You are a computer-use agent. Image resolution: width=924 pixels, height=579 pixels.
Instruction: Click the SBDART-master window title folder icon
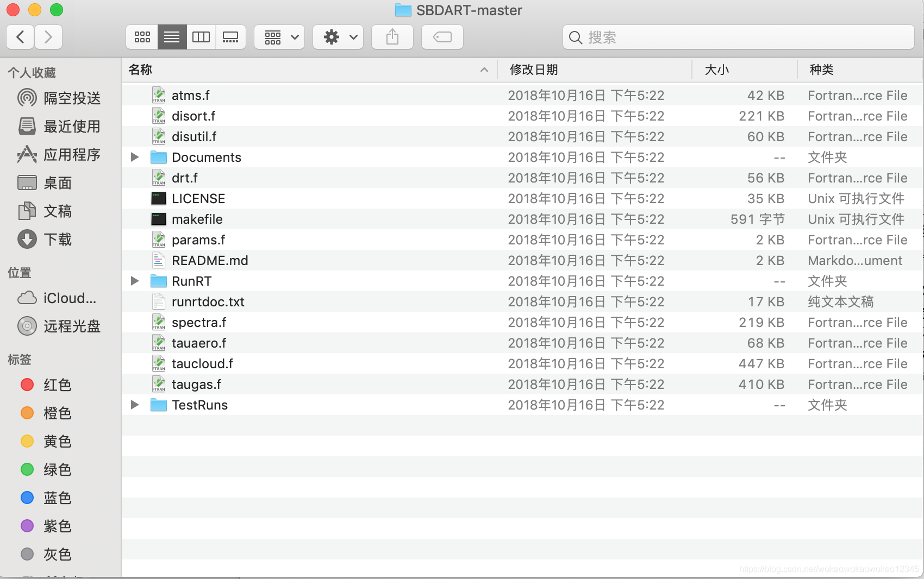403,10
